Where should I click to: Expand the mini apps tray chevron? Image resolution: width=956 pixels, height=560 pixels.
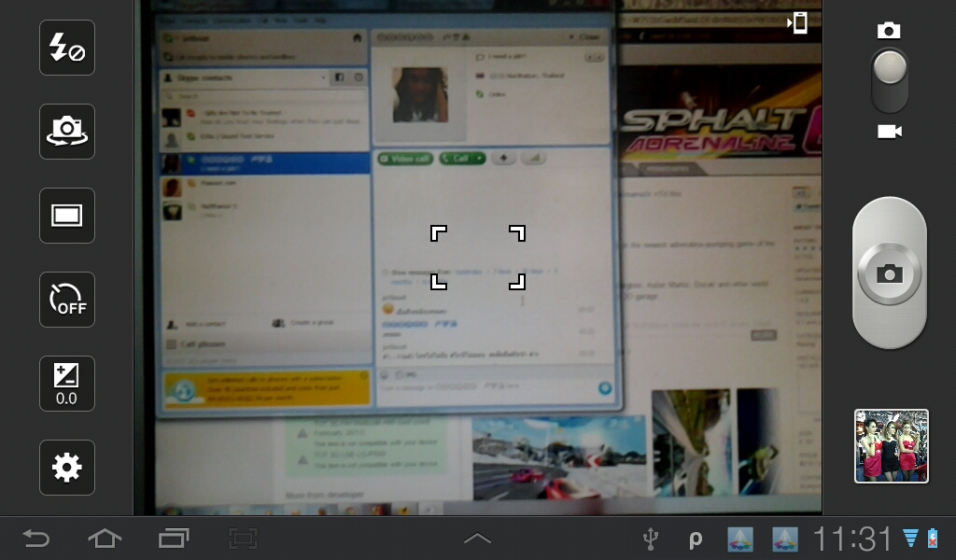pos(477,539)
